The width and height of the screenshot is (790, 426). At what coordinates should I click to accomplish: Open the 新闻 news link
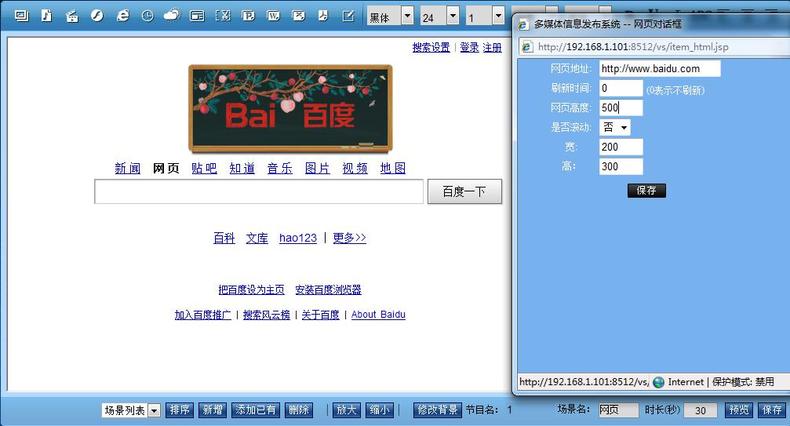(127, 168)
